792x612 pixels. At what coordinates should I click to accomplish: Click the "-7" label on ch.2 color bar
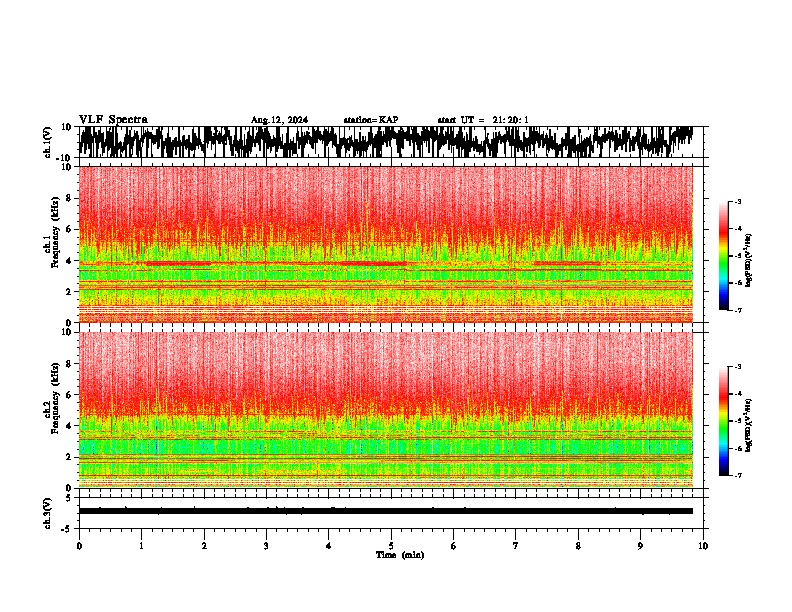pos(737,475)
